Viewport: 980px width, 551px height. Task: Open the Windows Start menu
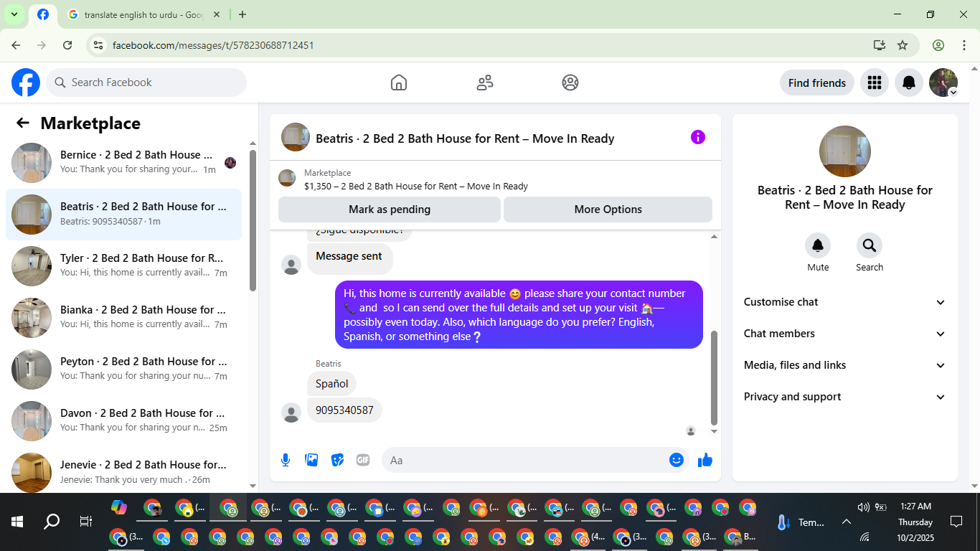click(17, 522)
